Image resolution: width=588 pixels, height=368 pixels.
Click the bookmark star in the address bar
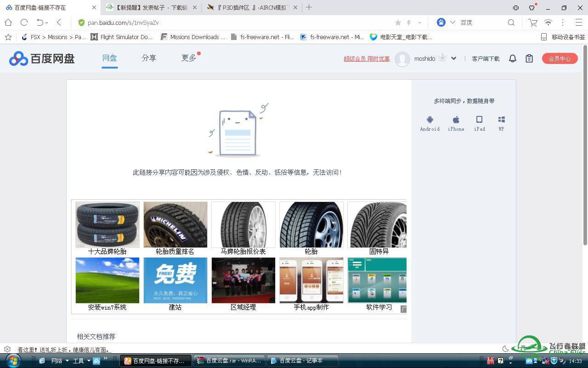[x=398, y=23]
